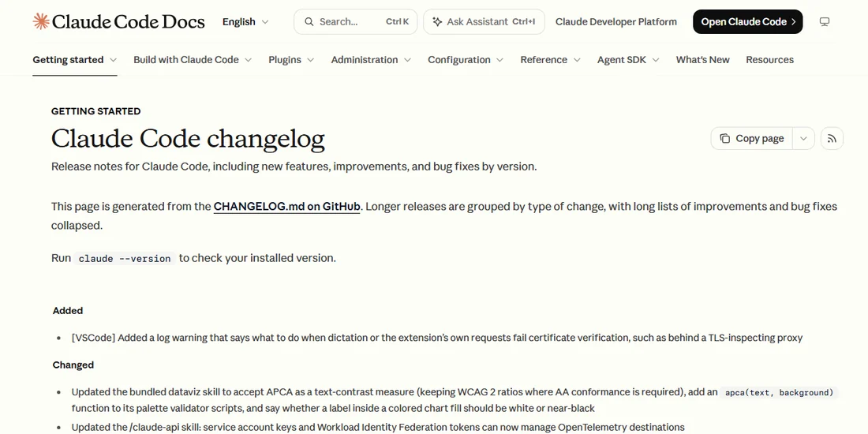Click the GETTING STARTED breadcrumb label
The height and width of the screenshot is (434, 868).
[95, 111]
